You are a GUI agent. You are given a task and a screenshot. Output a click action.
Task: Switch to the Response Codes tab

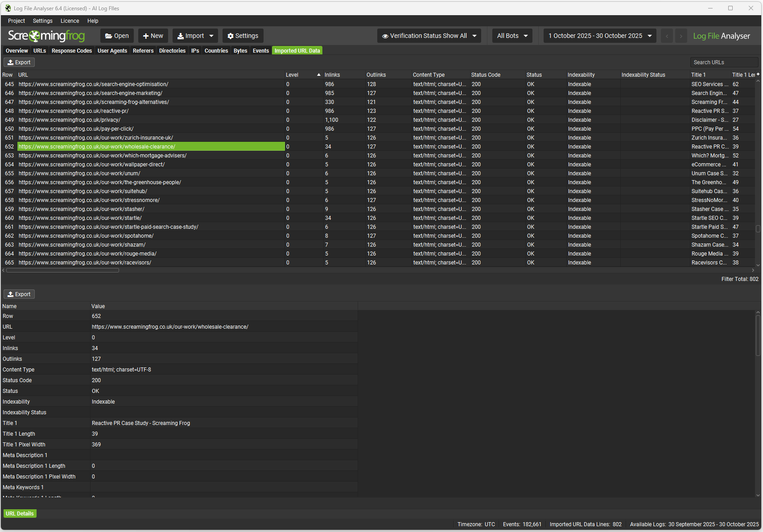tap(71, 51)
